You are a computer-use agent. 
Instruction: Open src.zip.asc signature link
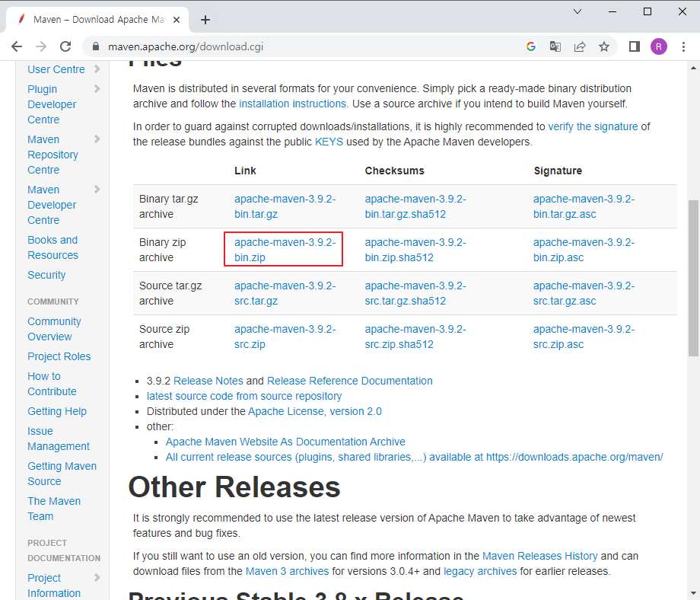(x=584, y=337)
